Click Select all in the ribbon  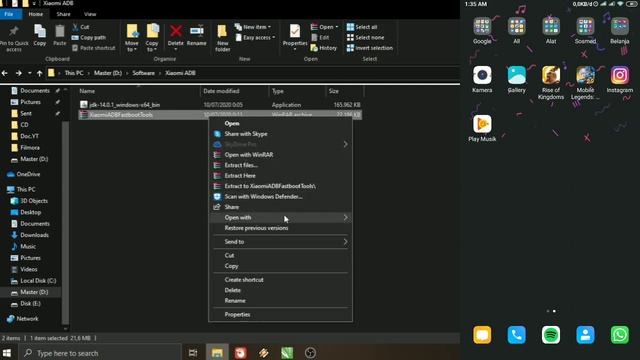click(x=362, y=27)
